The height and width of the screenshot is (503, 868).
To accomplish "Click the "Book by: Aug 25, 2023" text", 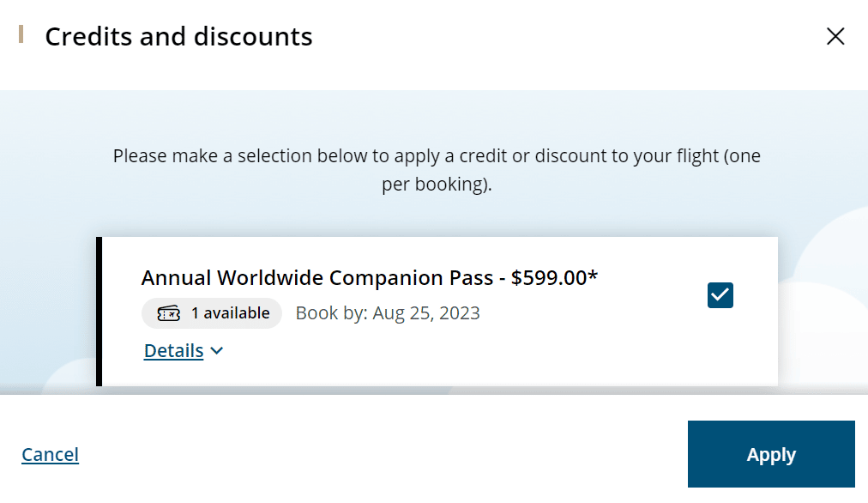I will [388, 313].
